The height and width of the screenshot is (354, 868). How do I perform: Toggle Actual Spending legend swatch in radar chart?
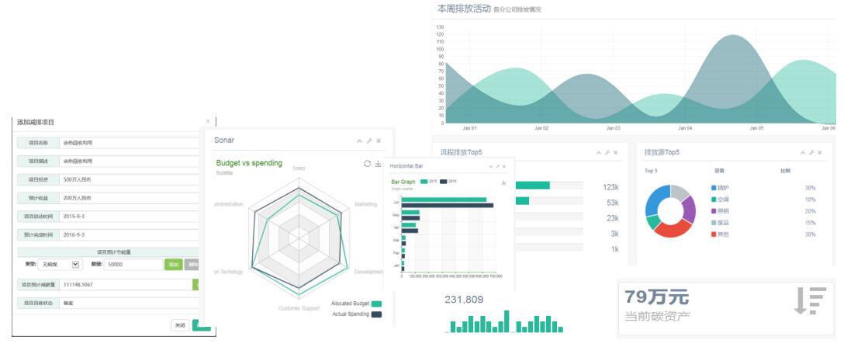coord(376,314)
